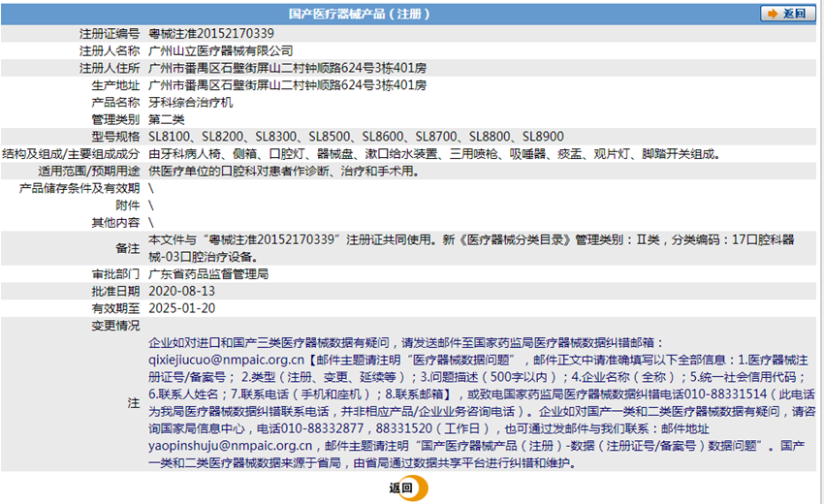This screenshot has width=824, height=504.
Task: Click the 结构及组成/主要组成成分 label
Action: pyautogui.click(x=71, y=154)
